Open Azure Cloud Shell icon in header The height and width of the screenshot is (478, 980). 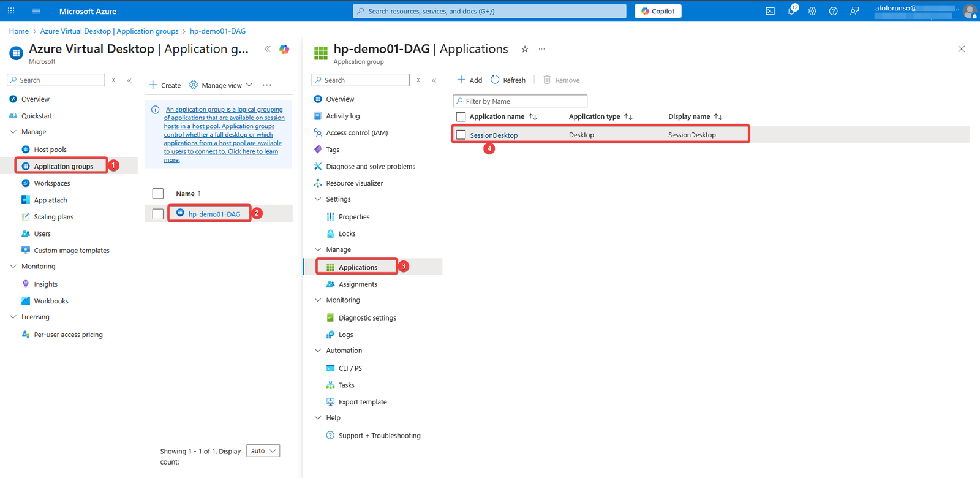[x=770, y=11]
